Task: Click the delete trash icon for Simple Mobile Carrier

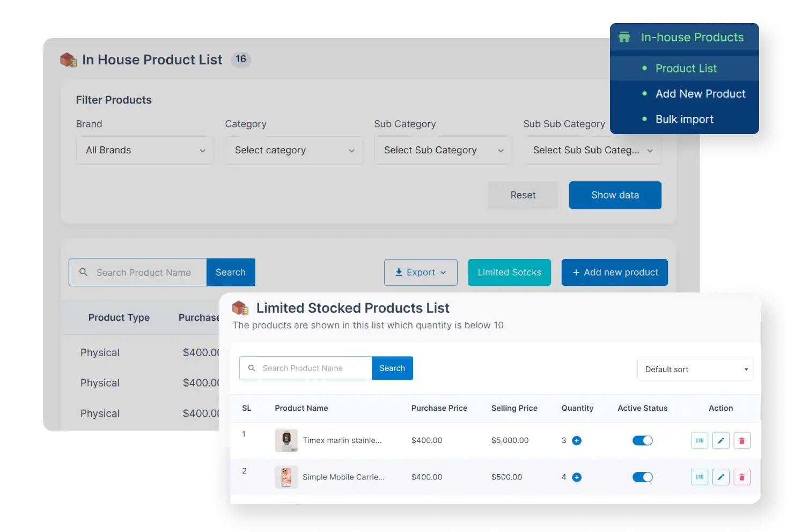Action: (741, 477)
